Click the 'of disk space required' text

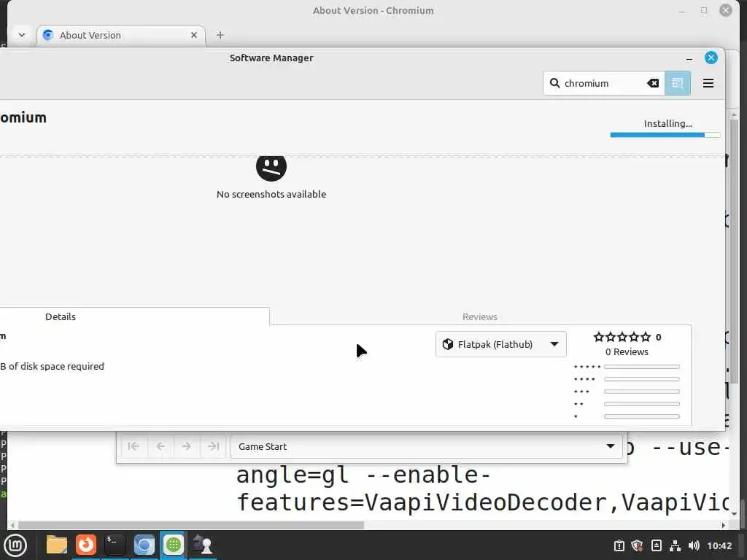click(56, 366)
